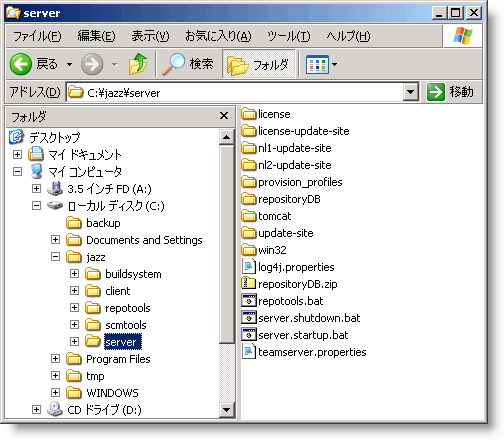Click the folder tree scrollbar down arrow
Image resolution: width=504 pixels, height=440 pixels.
[x=227, y=410]
